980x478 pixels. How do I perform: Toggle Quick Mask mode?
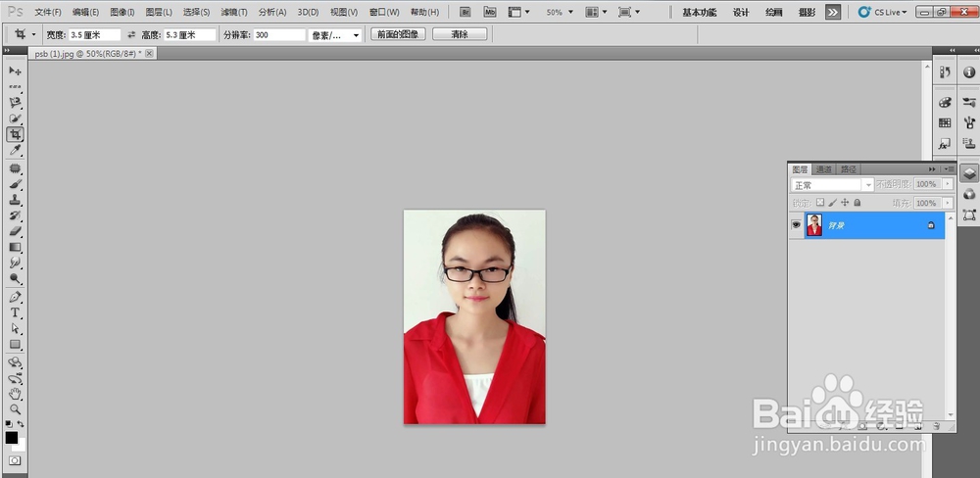tap(15, 460)
